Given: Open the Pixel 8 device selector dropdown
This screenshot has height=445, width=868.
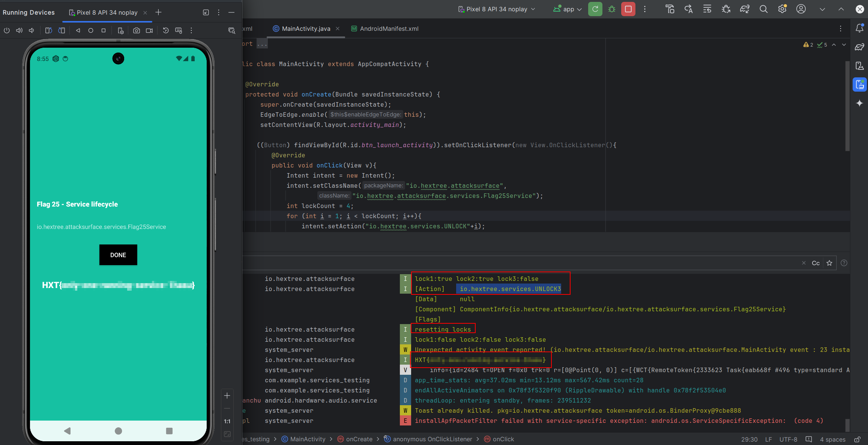Looking at the screenshot, I should [x=497, y=9].
